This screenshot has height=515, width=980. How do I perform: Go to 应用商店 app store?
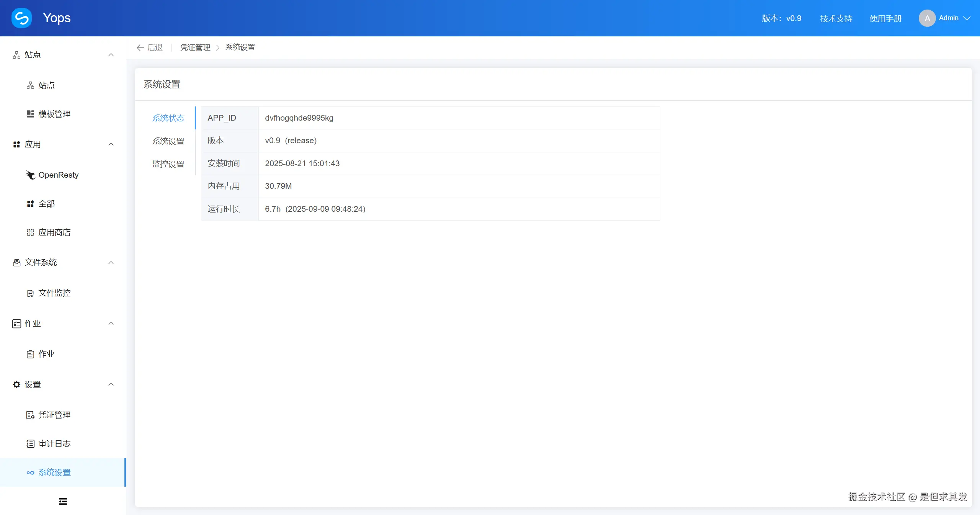(54, 232)
